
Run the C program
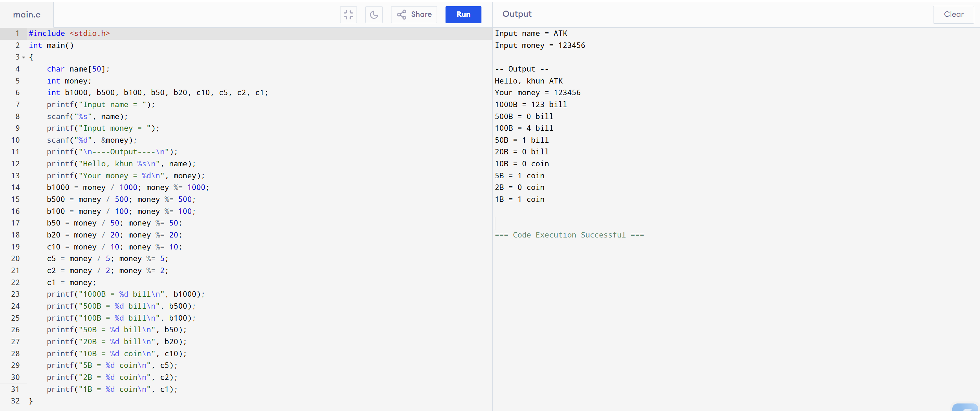[x=463, y=14]
